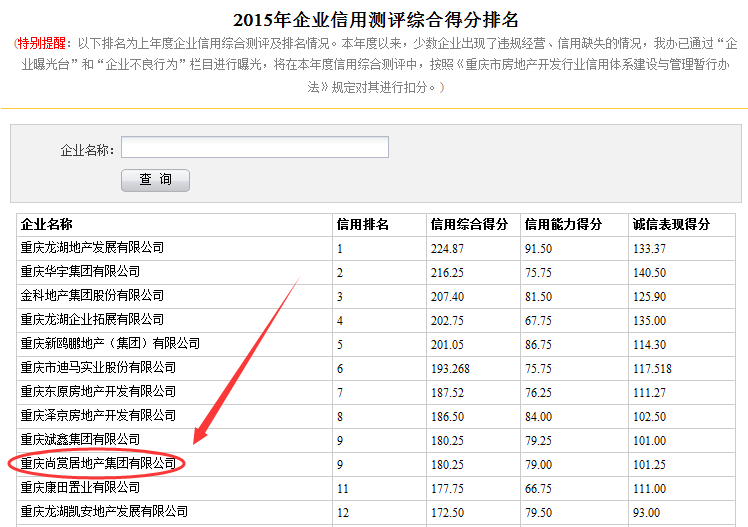Click the ability score 79.50
The image size is (748, 527).
point(538,513)
